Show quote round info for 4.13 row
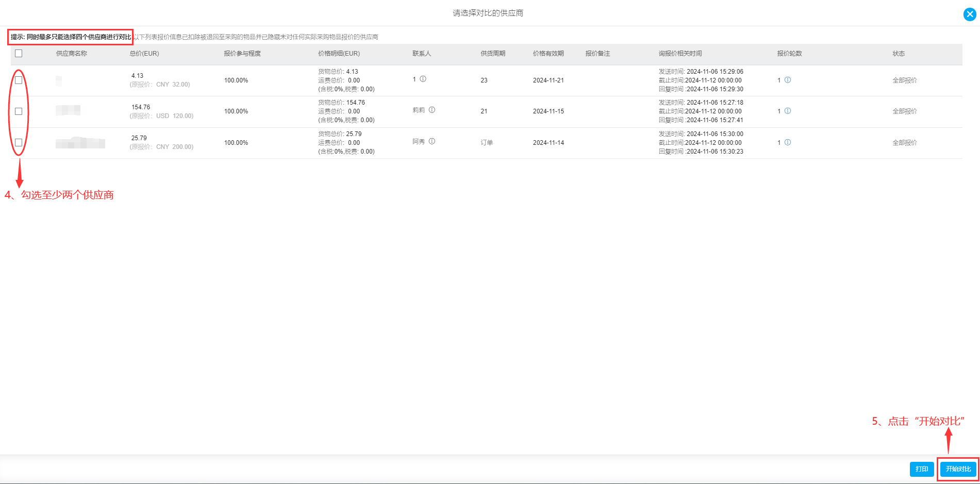This screenshot has width=980, height=484. coord(788,80)
